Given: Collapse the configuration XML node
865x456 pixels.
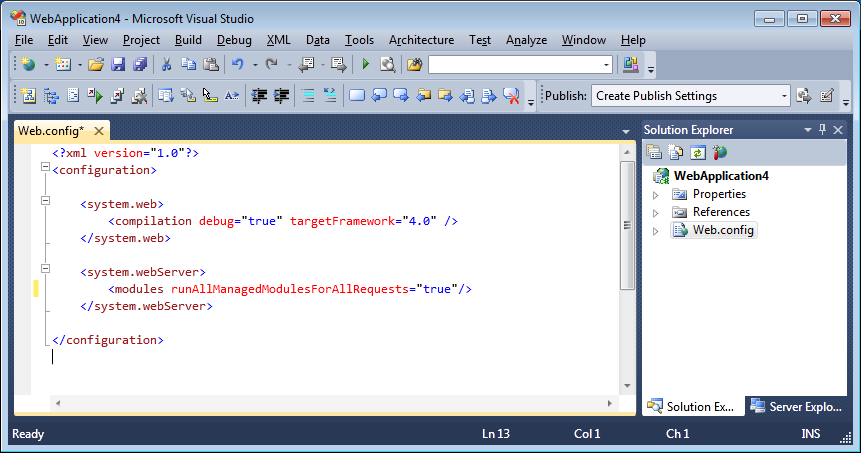Looking at the screenshot, I should click(45, 167).
